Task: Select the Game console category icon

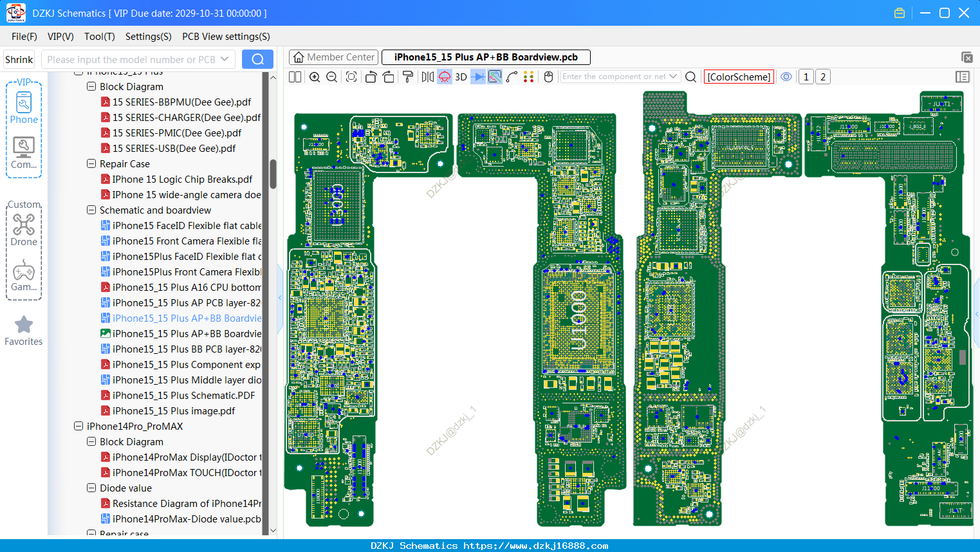Action: pyautogui.click(x=24, y=275)
